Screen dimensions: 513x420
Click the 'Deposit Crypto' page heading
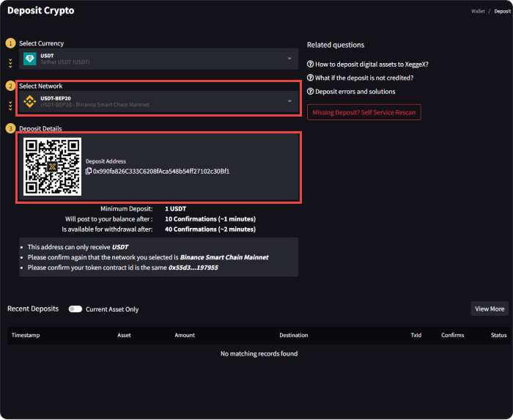40,10
